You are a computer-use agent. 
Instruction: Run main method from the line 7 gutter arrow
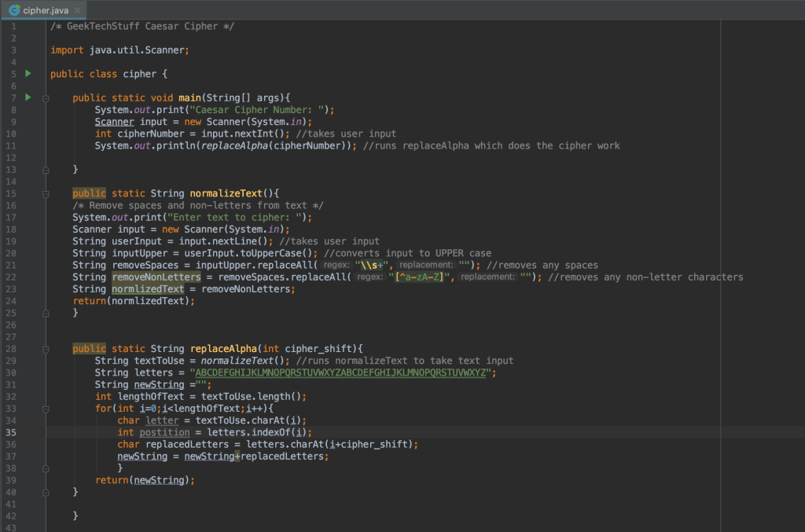(28, 97)
